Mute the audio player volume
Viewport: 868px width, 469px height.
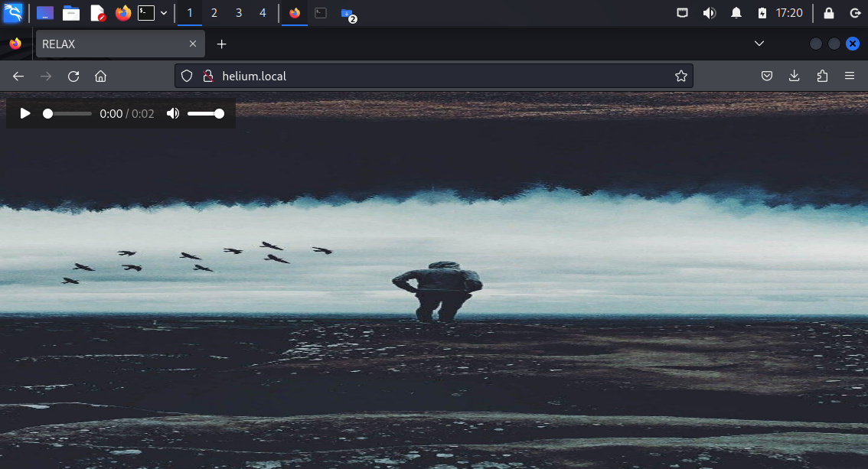click(x=173, y=113)
